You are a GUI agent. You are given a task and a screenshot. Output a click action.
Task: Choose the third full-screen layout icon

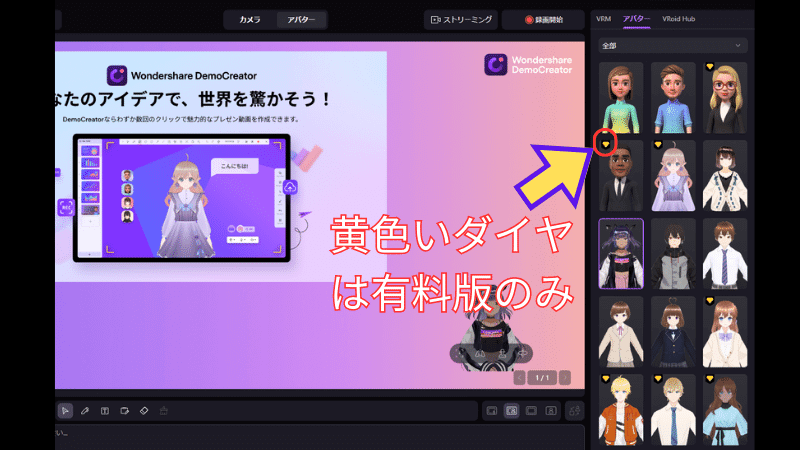(531, 411)
